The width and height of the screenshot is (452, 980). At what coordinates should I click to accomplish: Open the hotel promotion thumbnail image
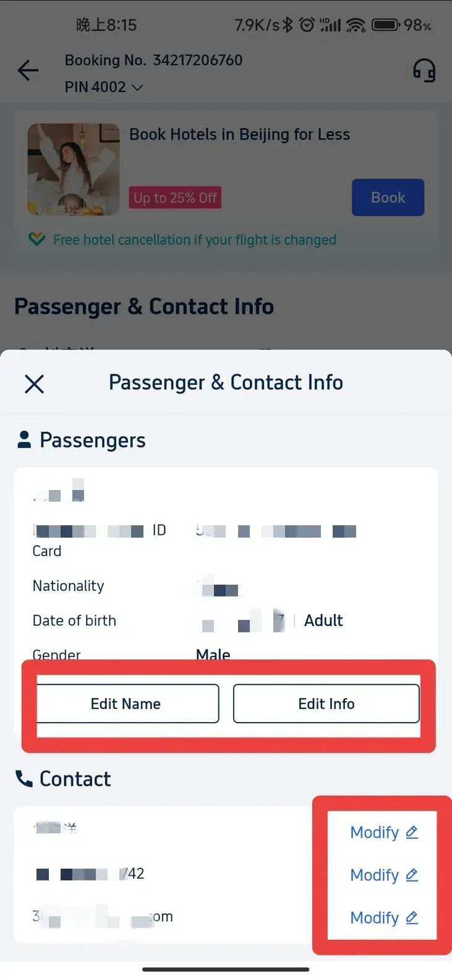pyautogui.click(x=74, y=169)
